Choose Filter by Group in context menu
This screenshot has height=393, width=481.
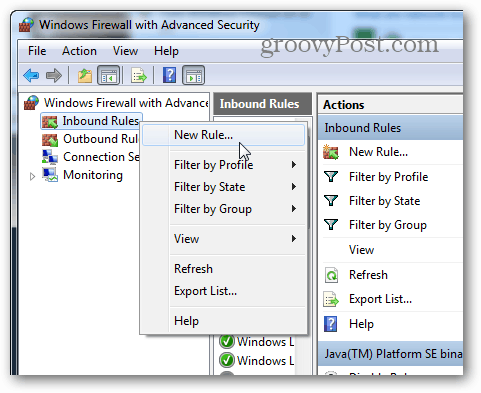coord(223,209)
